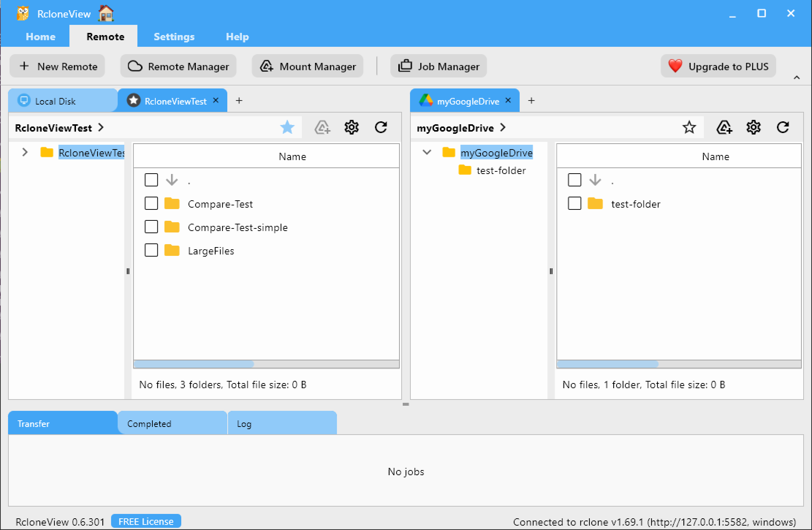Open the Mount icon in RcloneViewTest pane

pyautogui.click(x=322, y=127)
